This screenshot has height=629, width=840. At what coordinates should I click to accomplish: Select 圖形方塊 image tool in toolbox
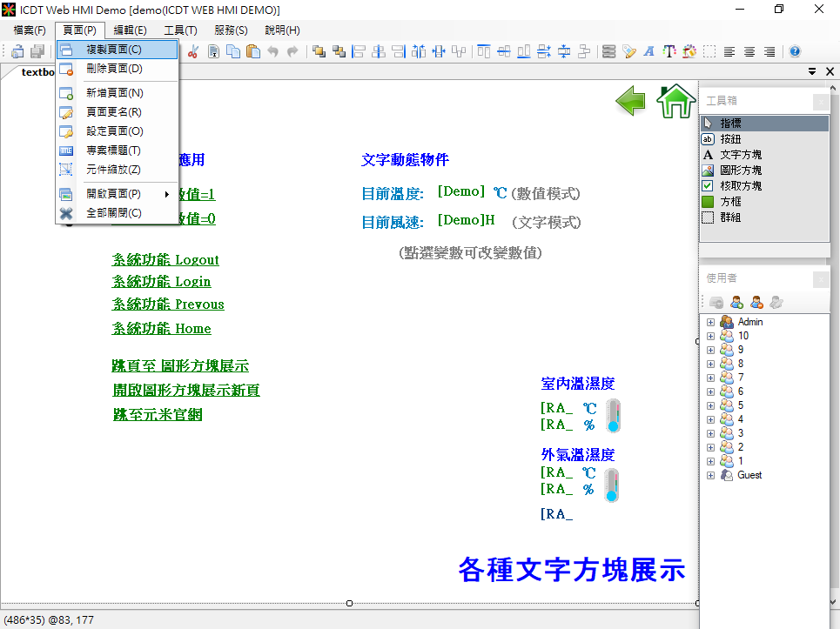coord(740,171)
